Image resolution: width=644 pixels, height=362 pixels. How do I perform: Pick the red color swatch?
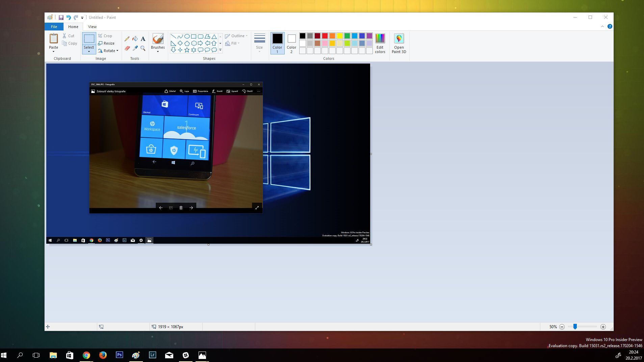[x=325, y=36]
